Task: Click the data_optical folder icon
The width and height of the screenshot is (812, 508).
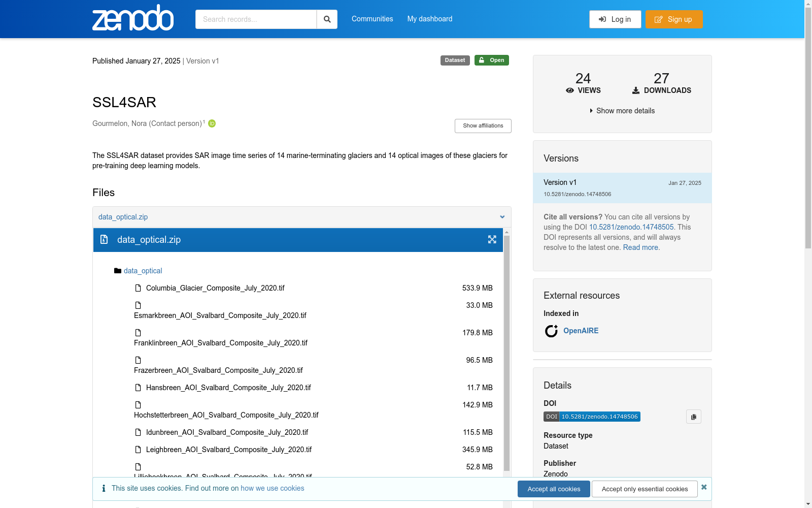Action: (118, 271)
